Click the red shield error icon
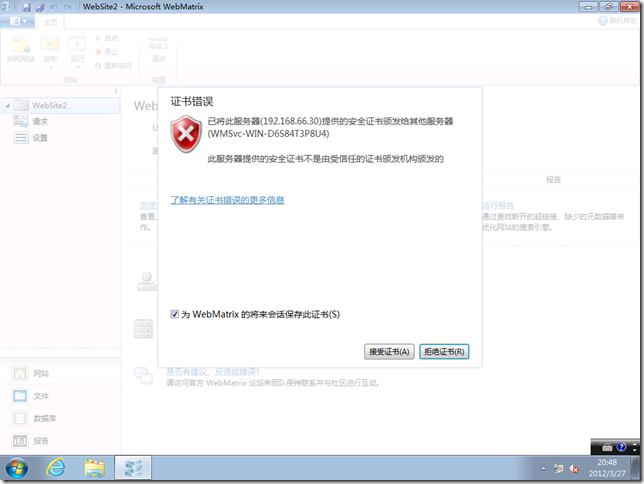This screenshot has height=484, width=644. point(186,134)
